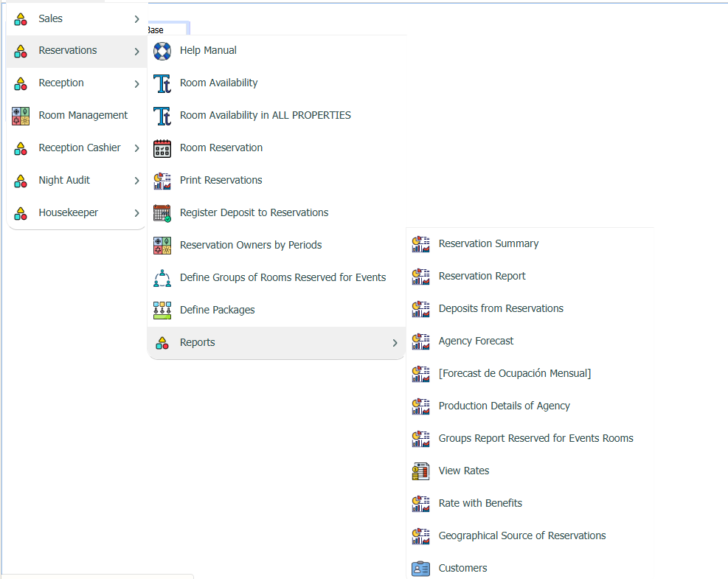Screen dimensions: 728x579
Task: Click the Room Reservation calendar icon
Action: point(162,148)
